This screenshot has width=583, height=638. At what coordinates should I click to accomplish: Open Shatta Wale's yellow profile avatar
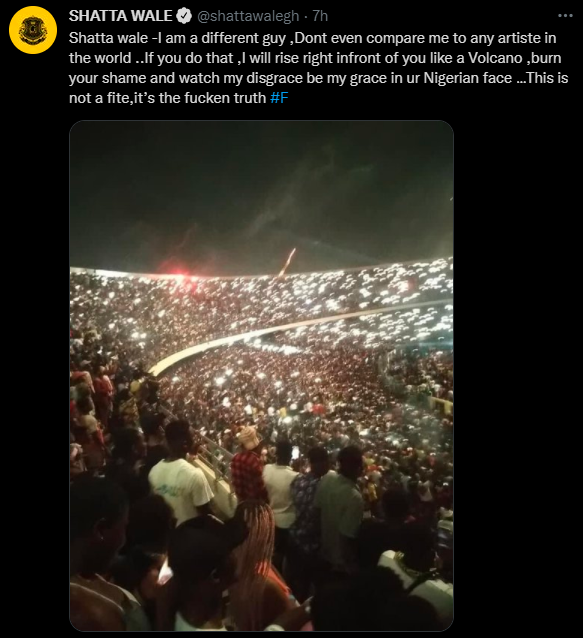(x=33, y=30)
